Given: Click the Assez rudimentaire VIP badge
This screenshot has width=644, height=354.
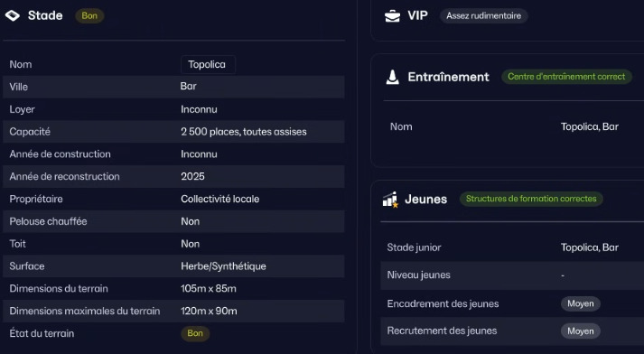Looking at the screenshot, I should pyautogui.click(x=484, y=15).
